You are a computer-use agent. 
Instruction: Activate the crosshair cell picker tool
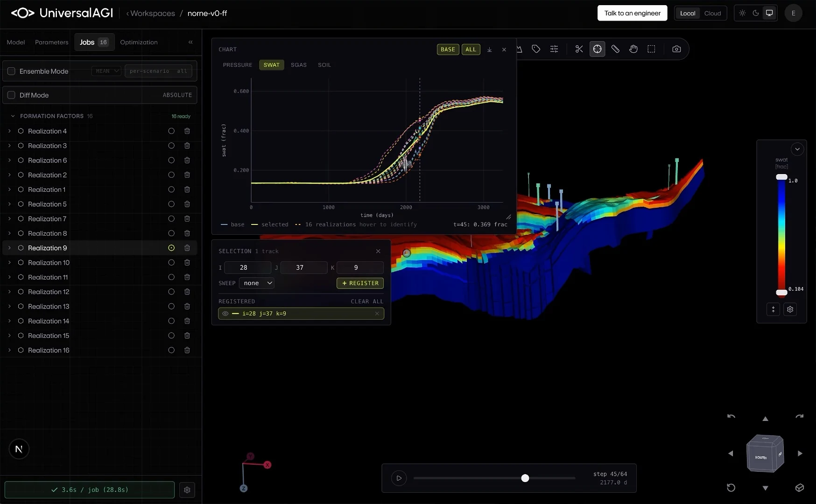point(597,49)
